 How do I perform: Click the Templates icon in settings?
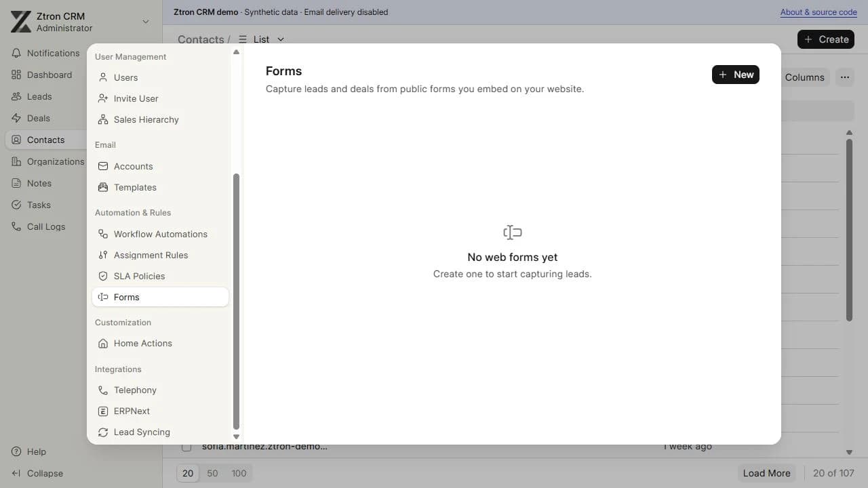103,187
